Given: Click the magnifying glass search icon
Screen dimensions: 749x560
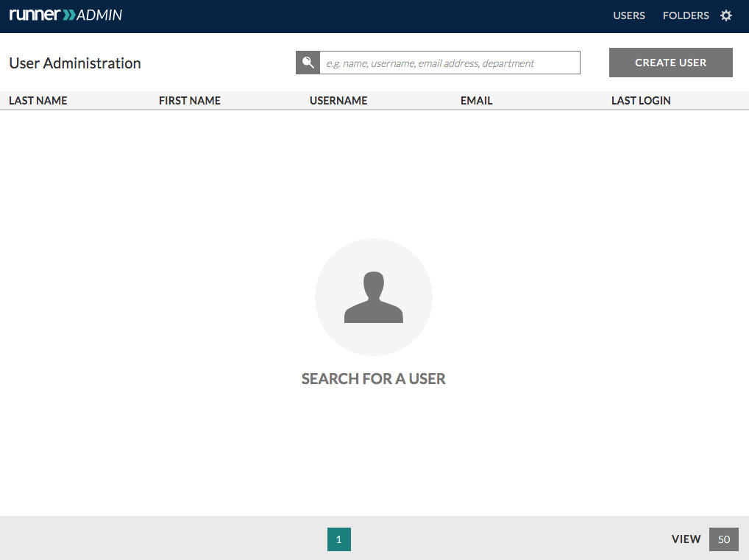Looking at the screenshot, I should [x=308, y=63].
